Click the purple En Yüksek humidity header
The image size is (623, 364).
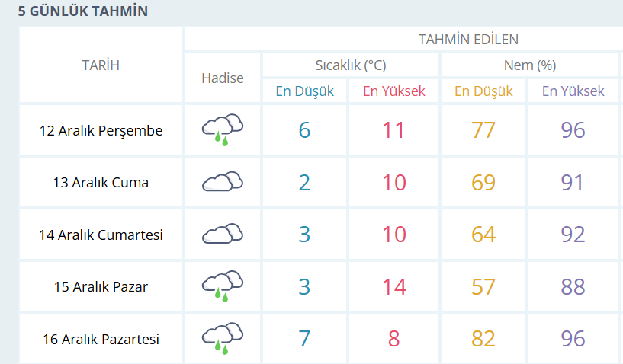pos(573,91)
